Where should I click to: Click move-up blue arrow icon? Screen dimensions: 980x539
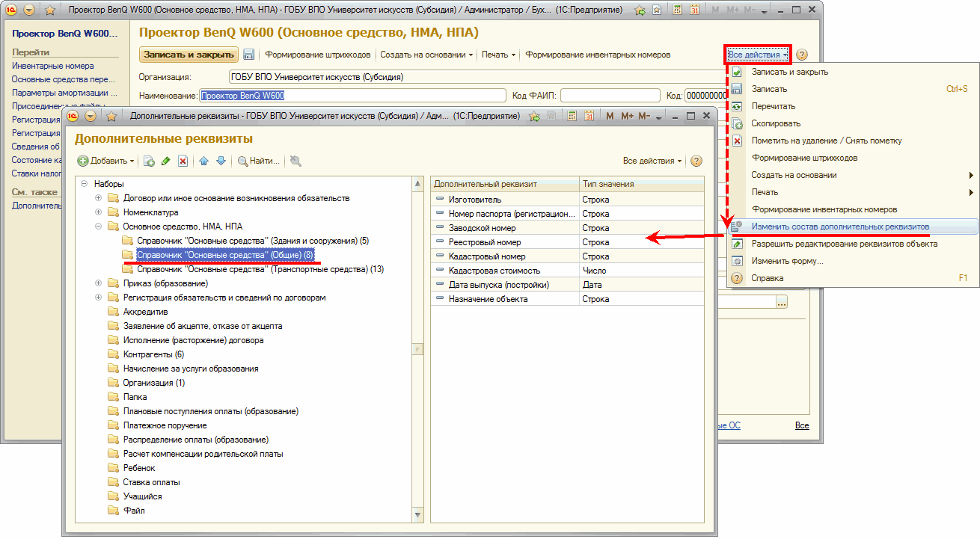[203, 161]
